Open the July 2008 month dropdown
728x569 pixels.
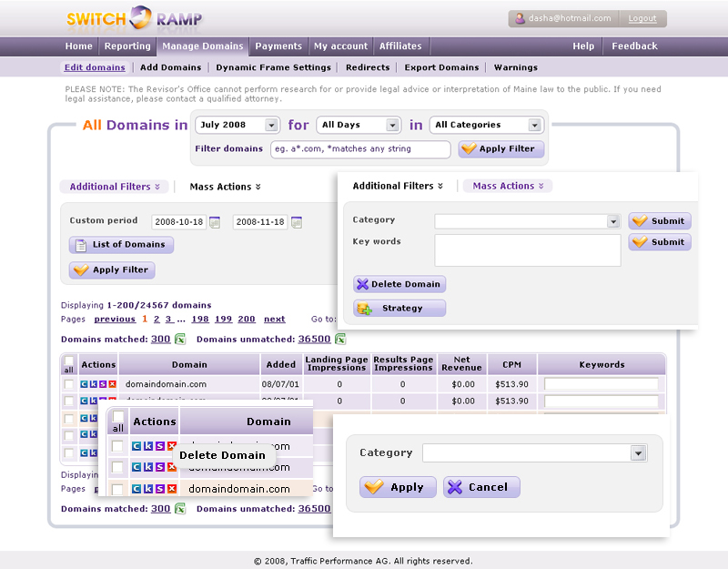coord(238,125)
